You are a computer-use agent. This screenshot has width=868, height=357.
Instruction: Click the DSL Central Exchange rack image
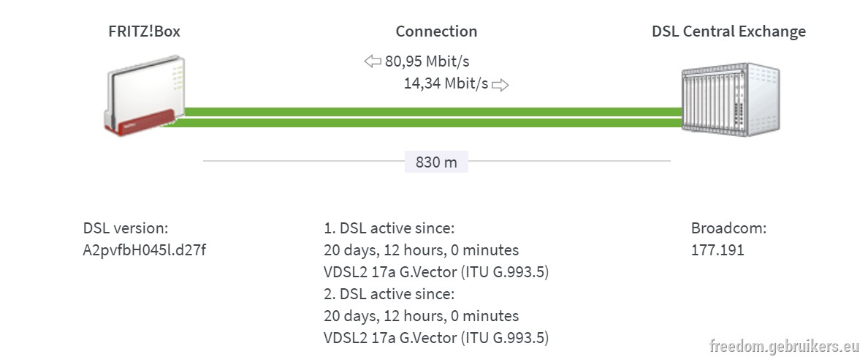coord(731,99)
